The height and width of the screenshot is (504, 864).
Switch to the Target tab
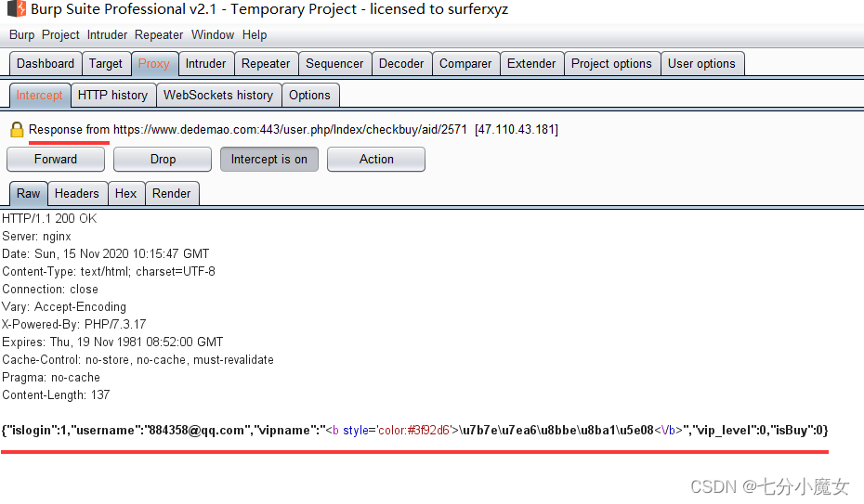(106, 64)
